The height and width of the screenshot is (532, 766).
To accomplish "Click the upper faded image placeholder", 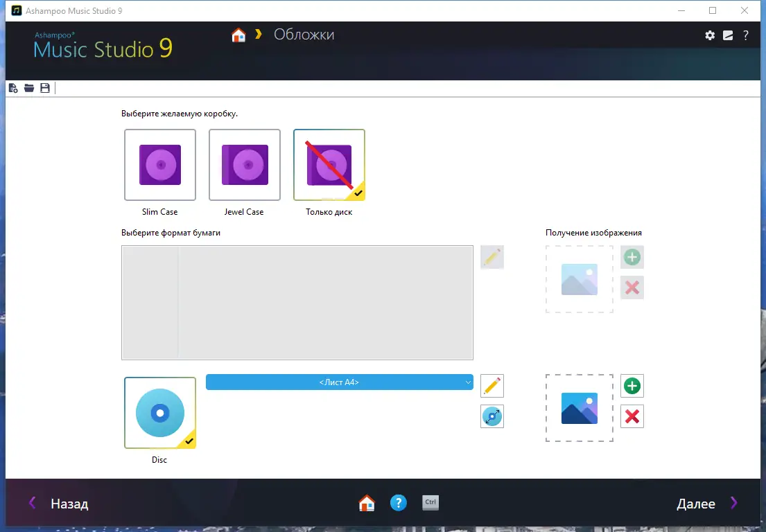I will (580, 279).
